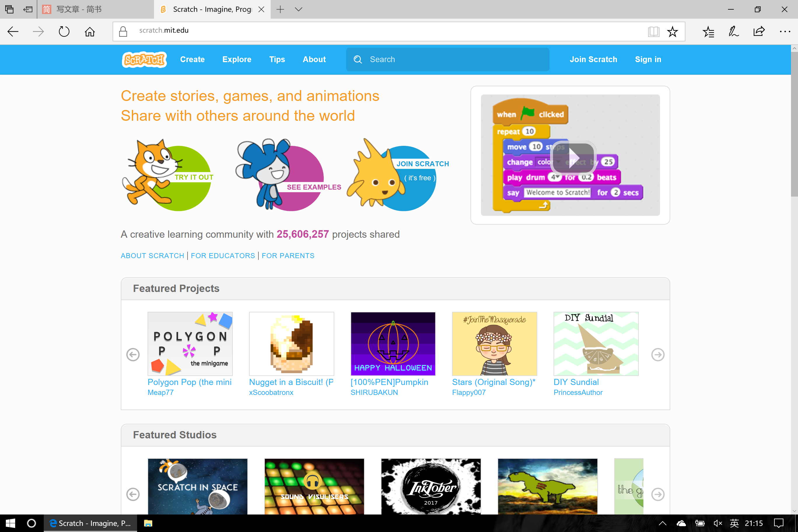Click next arrow in Featured Studios
Screen dimensions: 798x532
coord(657,494)
